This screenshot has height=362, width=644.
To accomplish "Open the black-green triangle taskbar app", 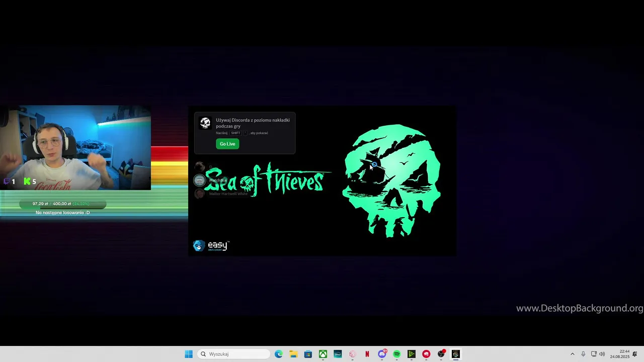I will 412,354.
